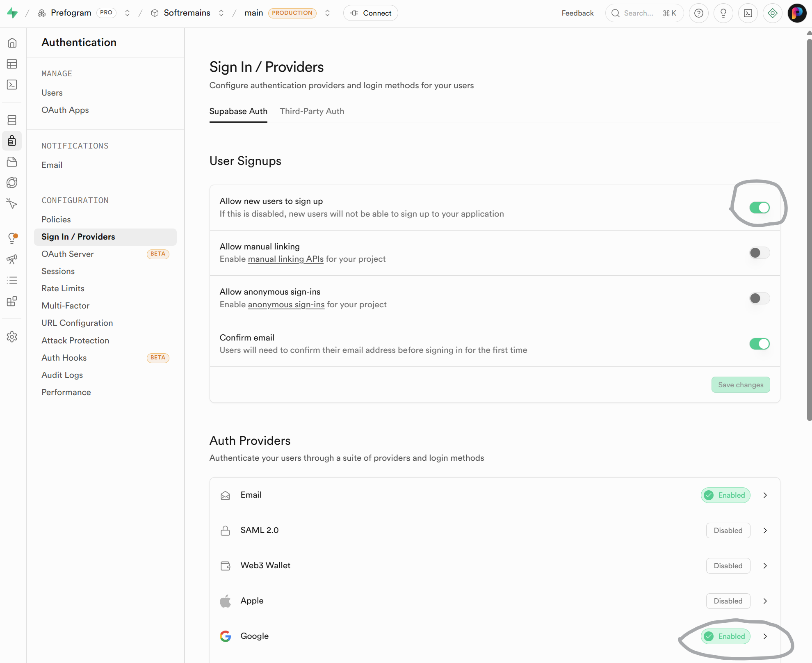812x663 pixels.
Task: Open the Advisors lightbulb sidebar icon
Action: (x=13, y=238)
